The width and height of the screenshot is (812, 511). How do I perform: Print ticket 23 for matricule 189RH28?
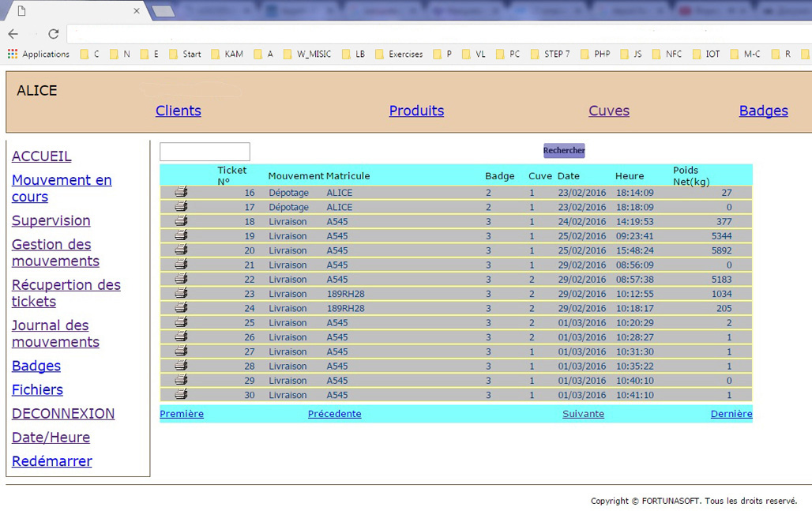click(x=181, y=293)
